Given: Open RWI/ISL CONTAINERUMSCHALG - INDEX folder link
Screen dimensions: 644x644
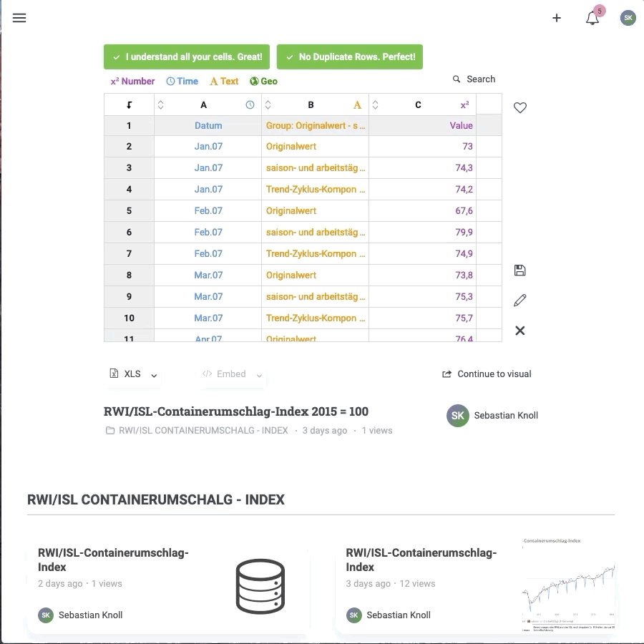Looking at the screenshot, I should tap(203, 431).
